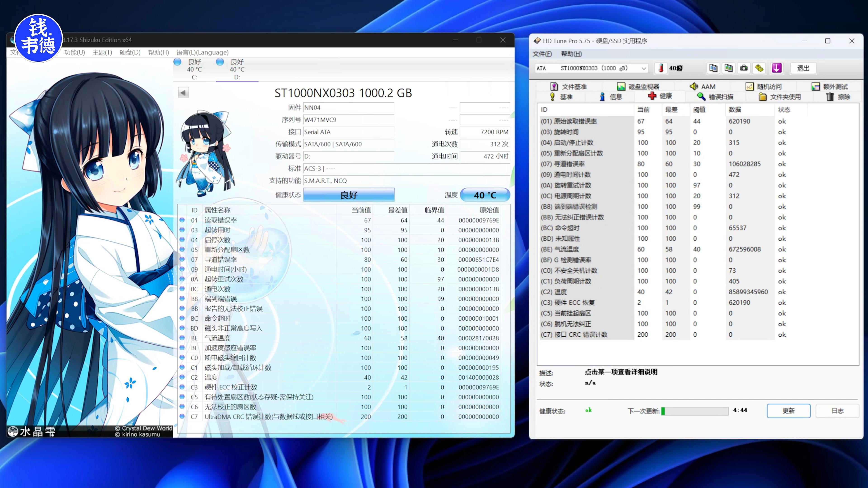Click the back arrow disk button
The height and width of the screenshot is (488, 868).
tap(183, 92)
